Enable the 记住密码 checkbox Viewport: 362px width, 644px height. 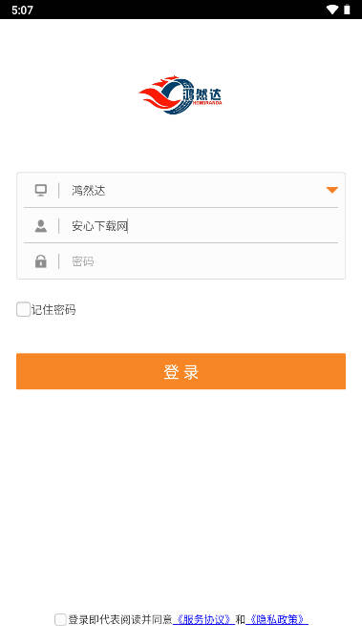point(24,309)
